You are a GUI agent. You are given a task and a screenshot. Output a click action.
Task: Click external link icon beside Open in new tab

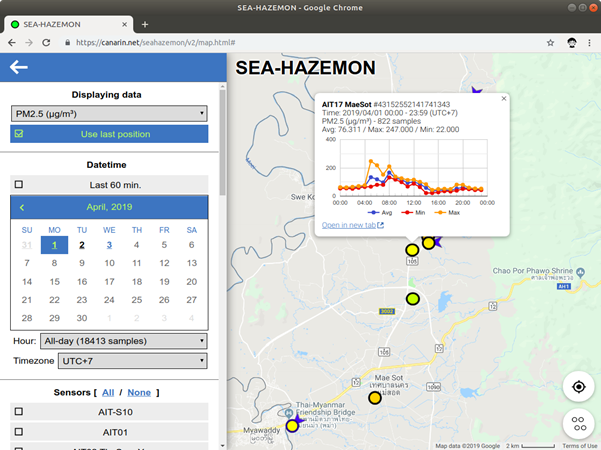[380, 225]
